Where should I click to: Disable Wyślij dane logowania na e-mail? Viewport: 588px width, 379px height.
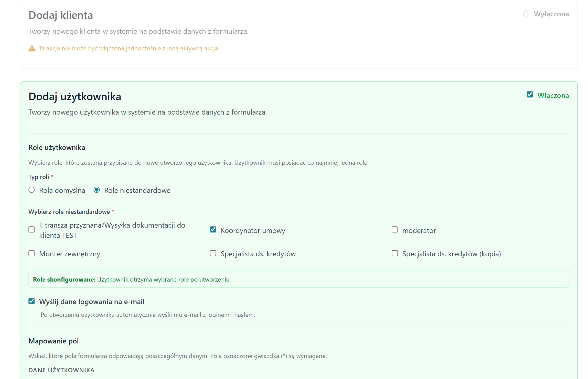click(31, 301)
